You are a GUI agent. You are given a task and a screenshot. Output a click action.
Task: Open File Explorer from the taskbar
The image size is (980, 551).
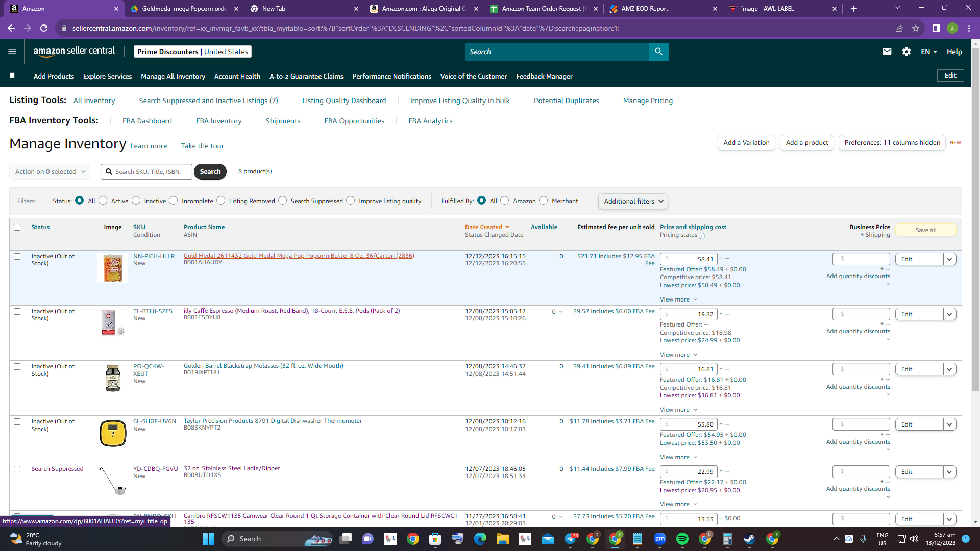tap(503, 539)
